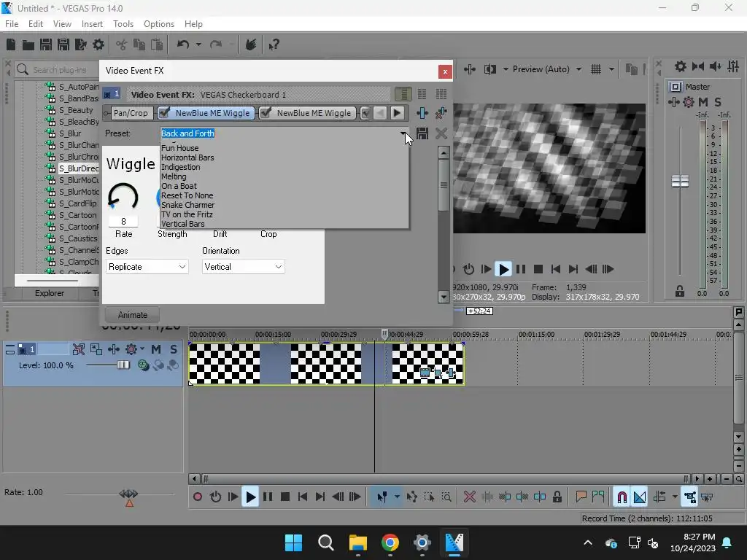747x560 pixels.
Task: Mute track 1 with M button
Action: (156, 349)
